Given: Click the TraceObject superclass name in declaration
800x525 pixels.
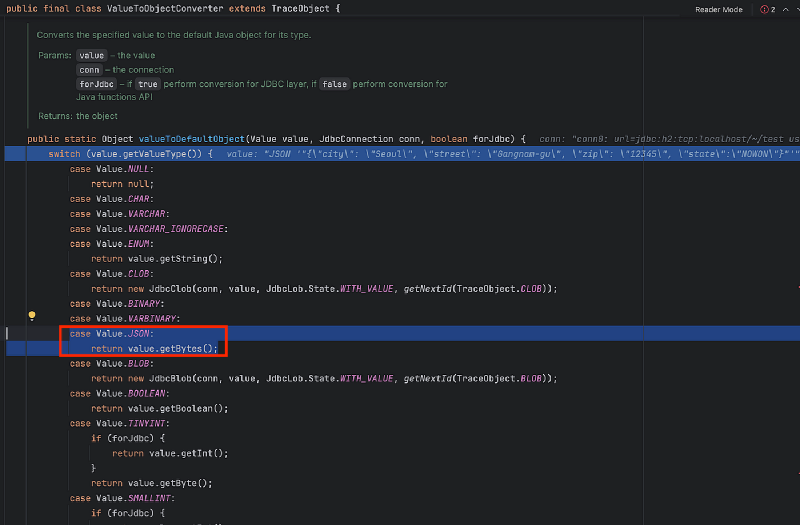Looking at the screenshot, I should click(300, 9).
